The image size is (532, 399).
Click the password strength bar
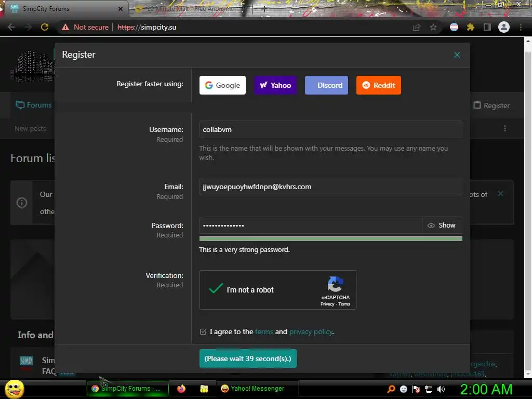[x=331, y=238]
